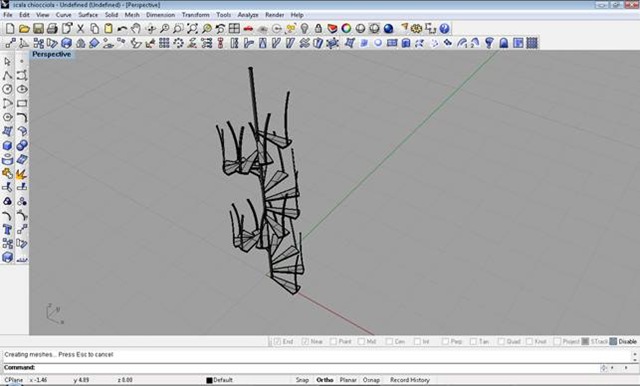Open the gear options icon

416,29
